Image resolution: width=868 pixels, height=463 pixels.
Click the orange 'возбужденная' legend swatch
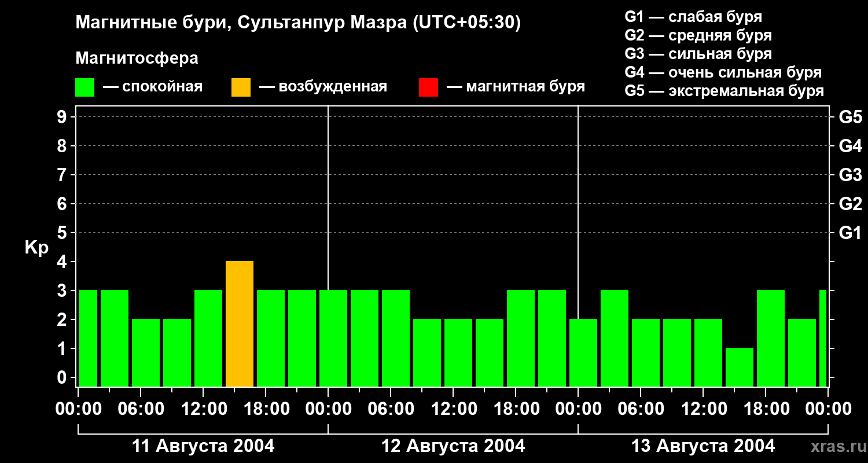coord(241,87)
